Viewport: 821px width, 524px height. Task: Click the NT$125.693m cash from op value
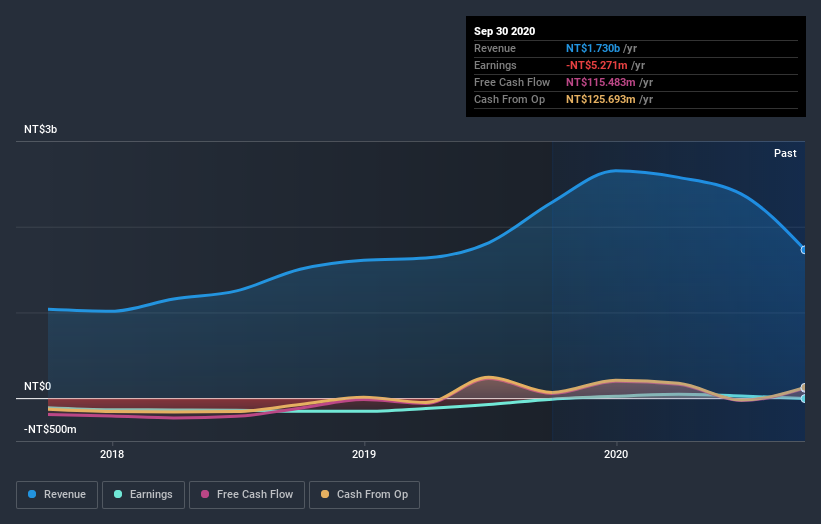pos(601,99)
